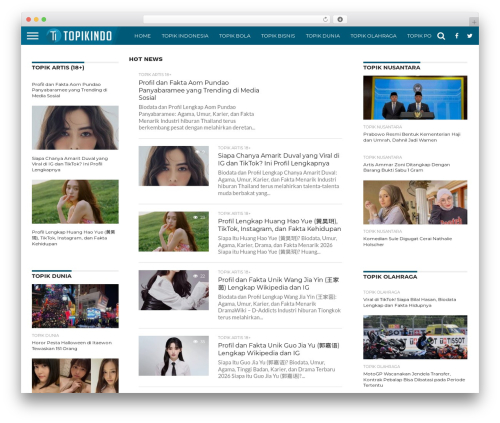The image size is (500, 423).
Task: Click sidebar girl on grass image
Action: 75,202
